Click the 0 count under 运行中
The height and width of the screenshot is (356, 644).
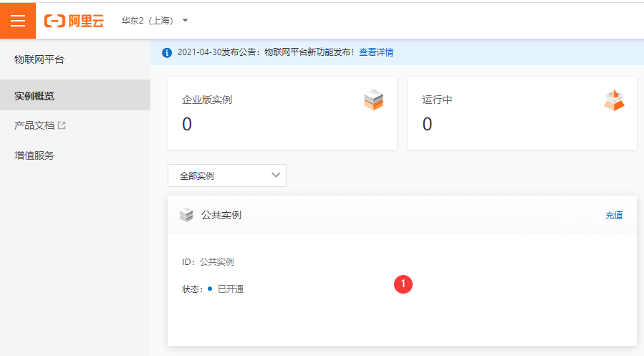click(x=427, y=124)
